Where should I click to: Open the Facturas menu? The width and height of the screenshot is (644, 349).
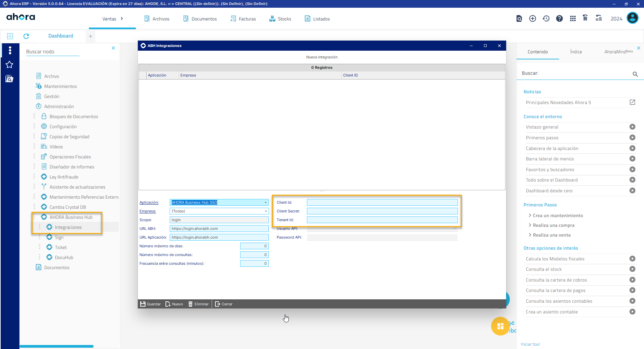[243, 19]
